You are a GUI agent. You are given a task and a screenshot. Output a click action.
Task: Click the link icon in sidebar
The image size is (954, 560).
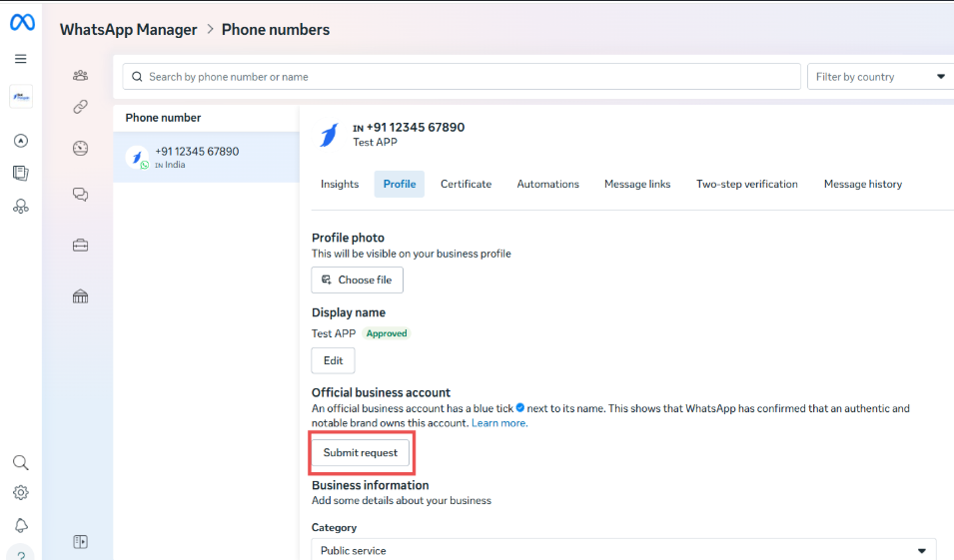click(x=81, y=107)
